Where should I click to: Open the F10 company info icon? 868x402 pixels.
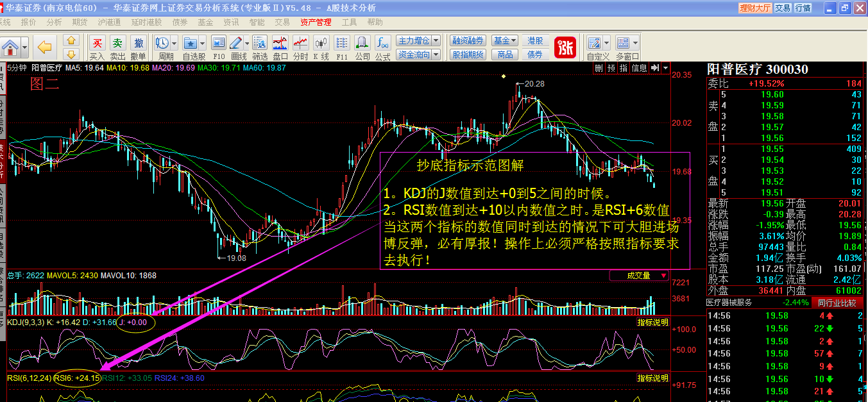coord(218,43)
